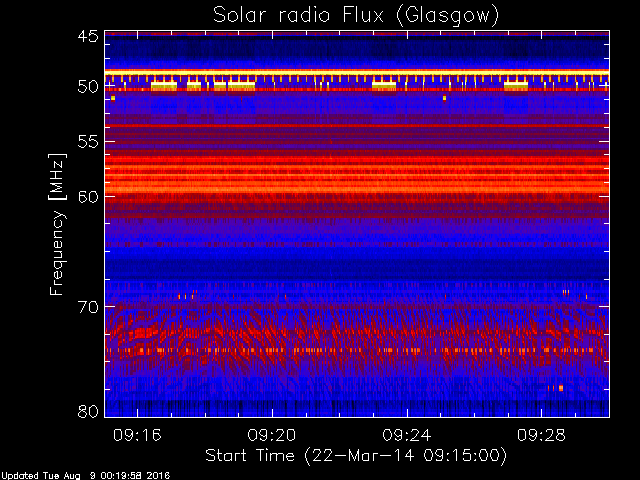Click the "Updated Tue Aug 9 00:19:58 2016" text
The height and width of the screenshot is (480, 640).
(x=85, y=476)
